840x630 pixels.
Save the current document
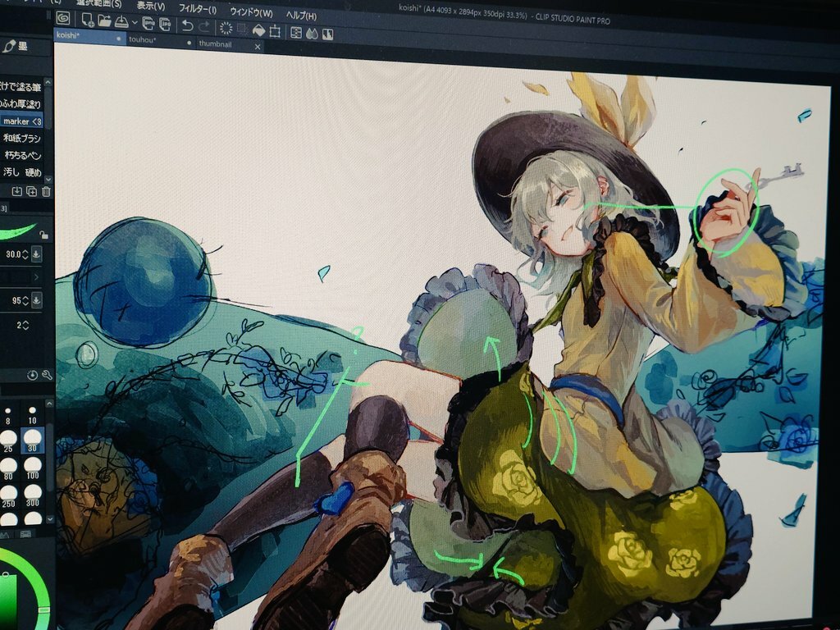[121, 22]
